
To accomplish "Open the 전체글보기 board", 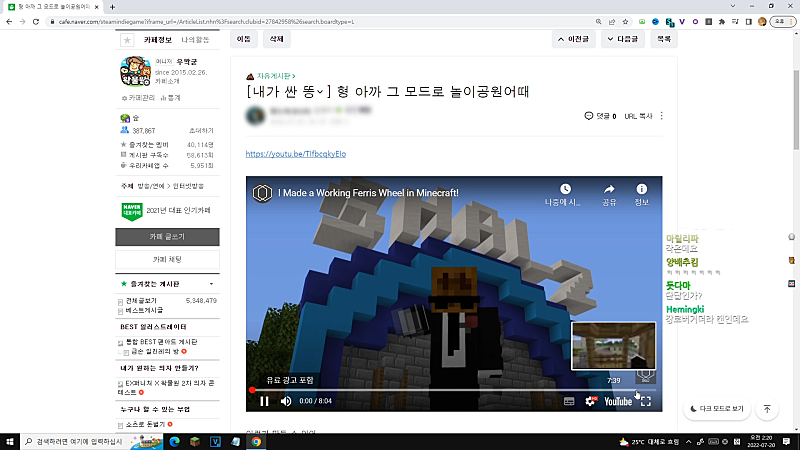I will [x=141, y=301].
